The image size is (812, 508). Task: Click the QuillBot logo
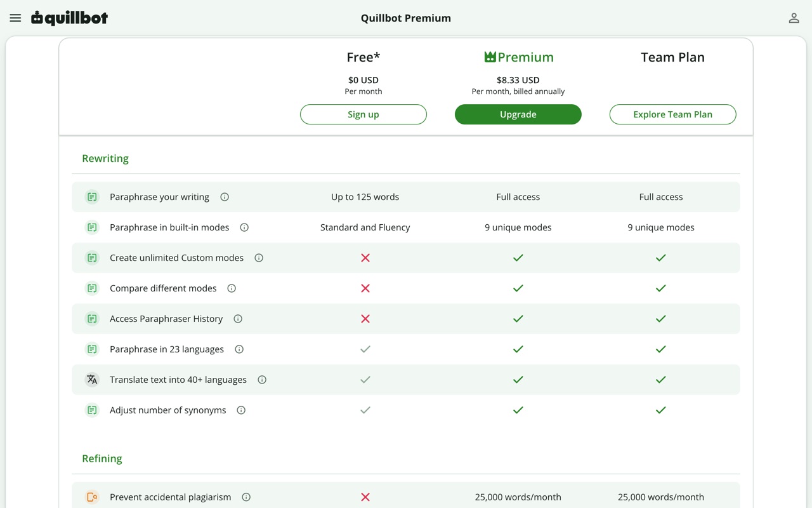pyautogui.click(x=70, y=18)
